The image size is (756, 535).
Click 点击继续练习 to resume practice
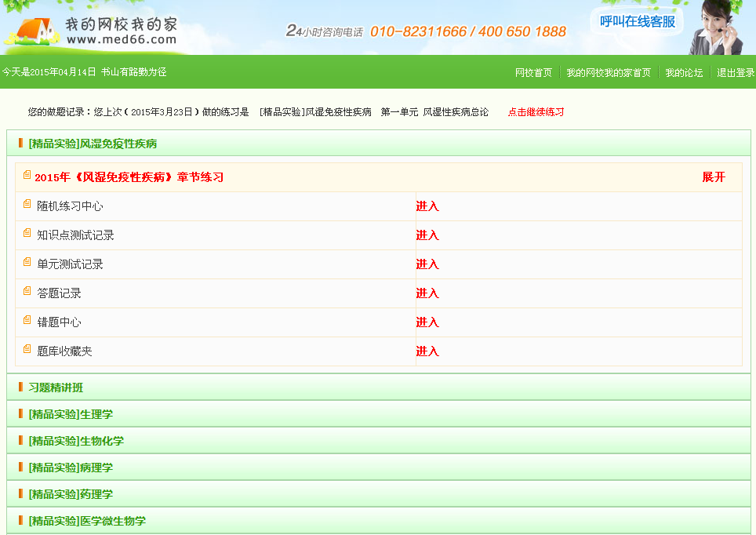click(536, 112)
